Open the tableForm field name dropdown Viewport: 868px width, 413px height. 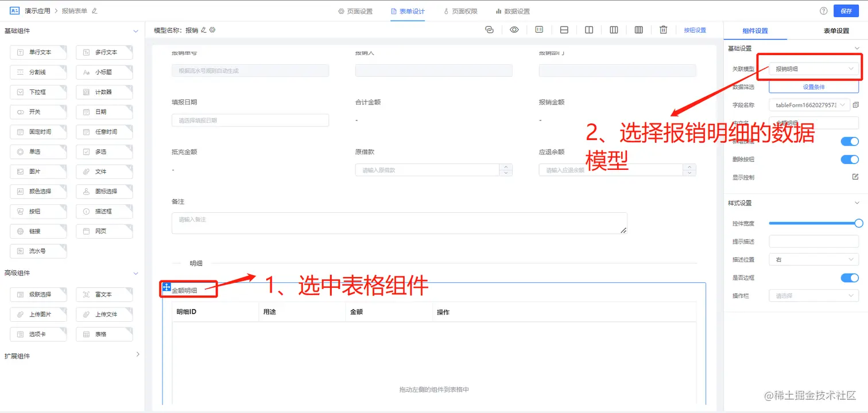(809, 105)
